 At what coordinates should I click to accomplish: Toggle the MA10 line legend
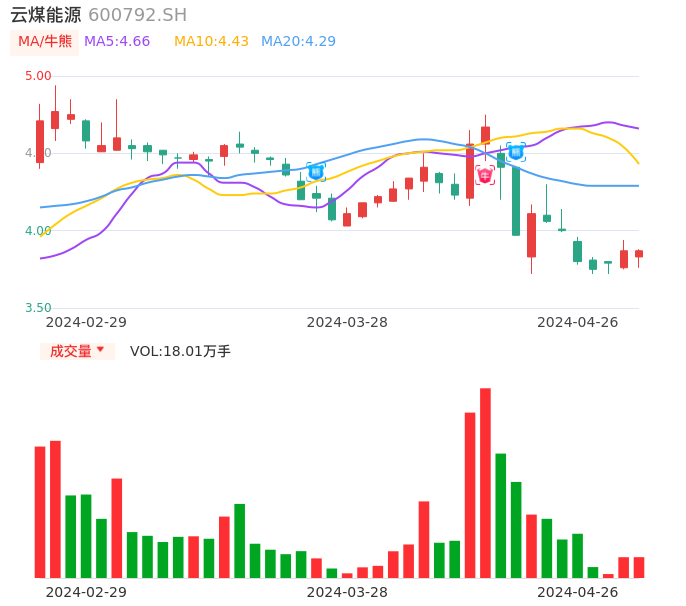click(x=211, y=42)
